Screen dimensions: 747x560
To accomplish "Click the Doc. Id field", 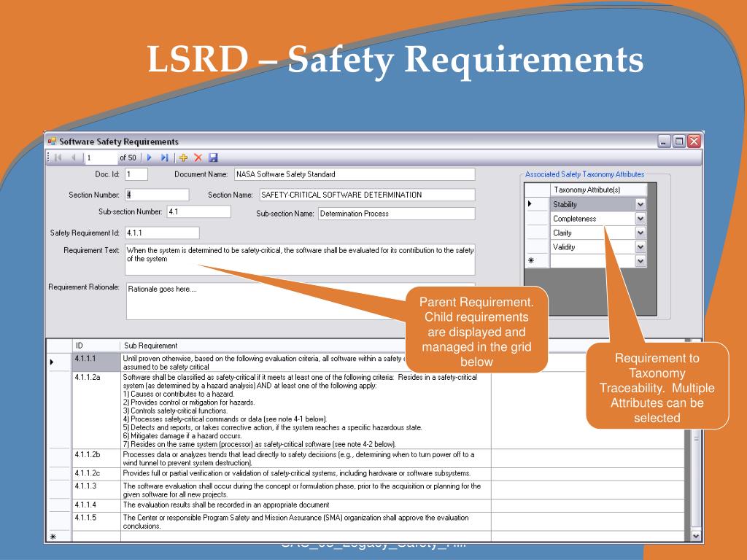I will click(x=136, y=174).
